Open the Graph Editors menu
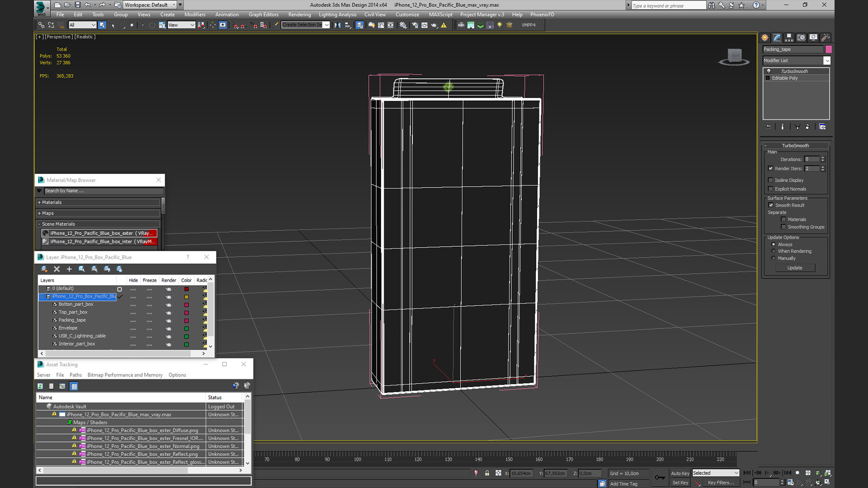This screenshot has height=488, width=868. (264, 14)
